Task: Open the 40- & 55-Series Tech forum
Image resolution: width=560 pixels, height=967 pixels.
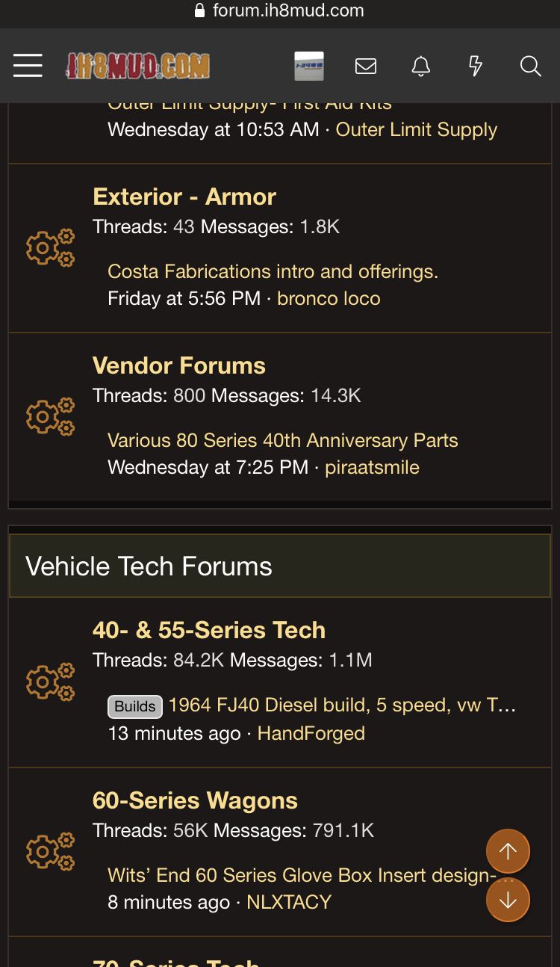Action: pyautogui.click(x=209, y=630)
